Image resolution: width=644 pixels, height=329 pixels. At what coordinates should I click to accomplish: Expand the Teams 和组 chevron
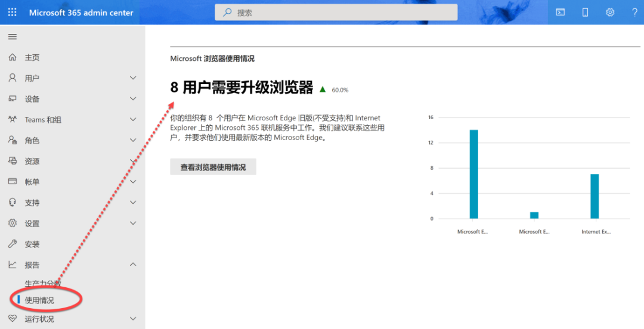[132, 120]
